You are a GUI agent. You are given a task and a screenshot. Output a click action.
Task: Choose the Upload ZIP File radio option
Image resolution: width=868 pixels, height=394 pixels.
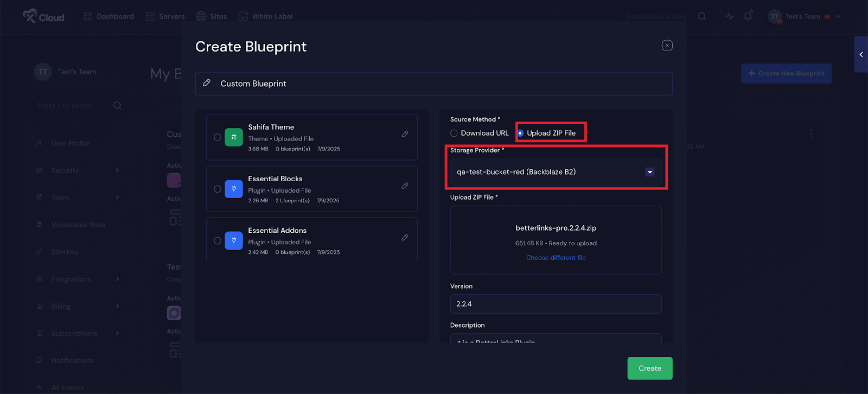pyautogui.click(x=521, y=133)
